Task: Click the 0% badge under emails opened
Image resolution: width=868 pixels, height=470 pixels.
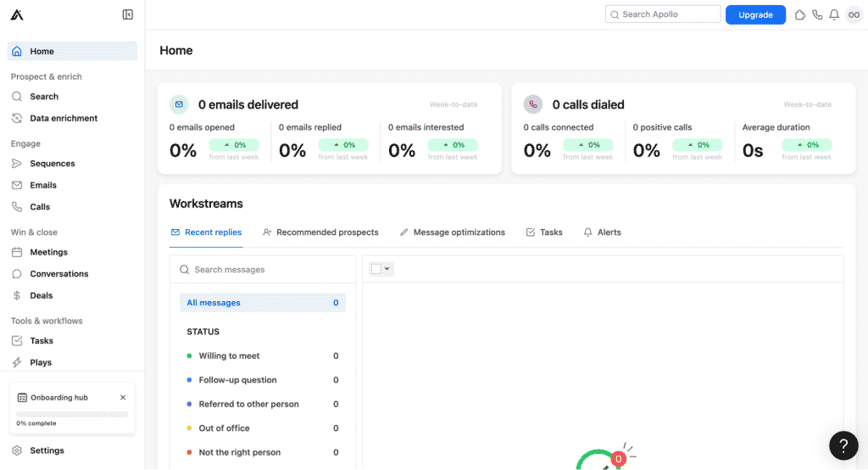Action: [234, 145]
